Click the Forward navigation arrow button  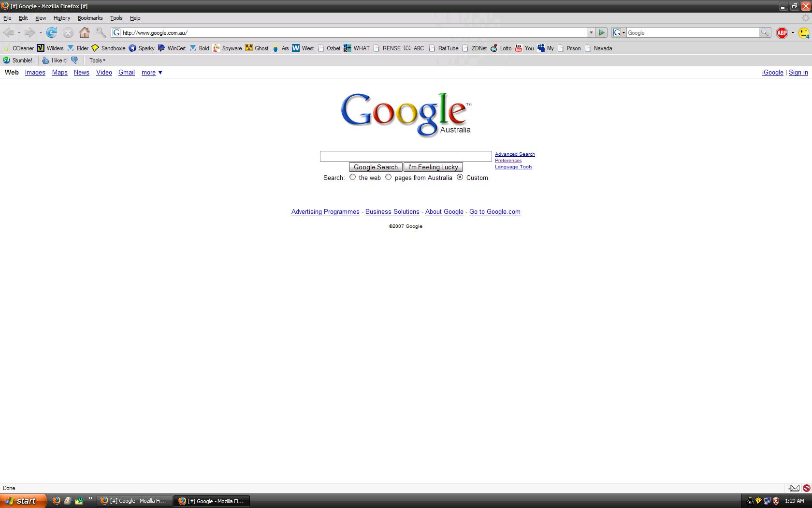pos(30,32)
